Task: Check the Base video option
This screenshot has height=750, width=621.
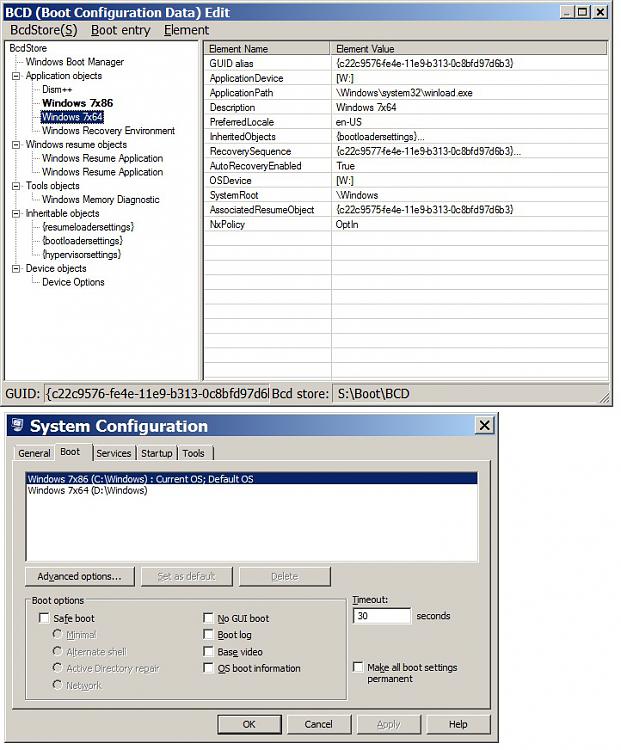Action: point(208,651)
